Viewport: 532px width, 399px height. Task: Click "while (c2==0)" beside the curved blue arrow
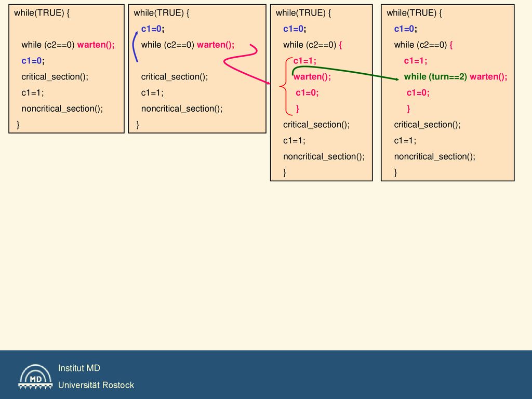point(168,45)
